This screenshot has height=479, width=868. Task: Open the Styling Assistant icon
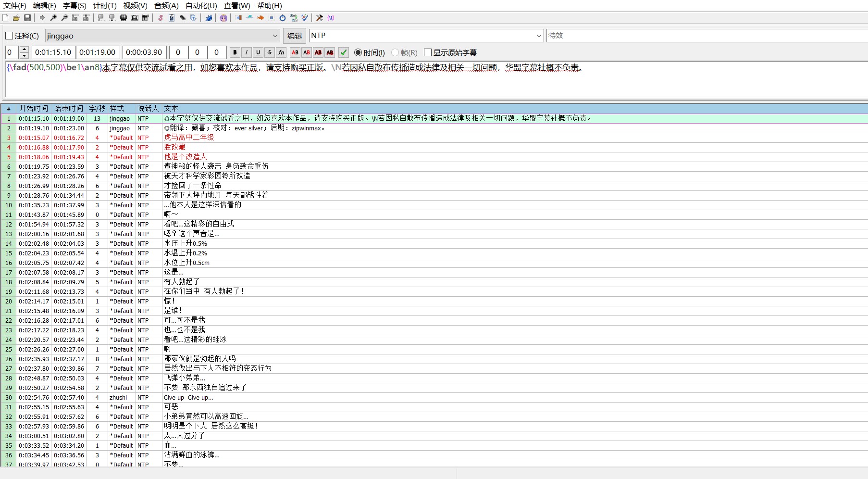[x=249, y=18]
